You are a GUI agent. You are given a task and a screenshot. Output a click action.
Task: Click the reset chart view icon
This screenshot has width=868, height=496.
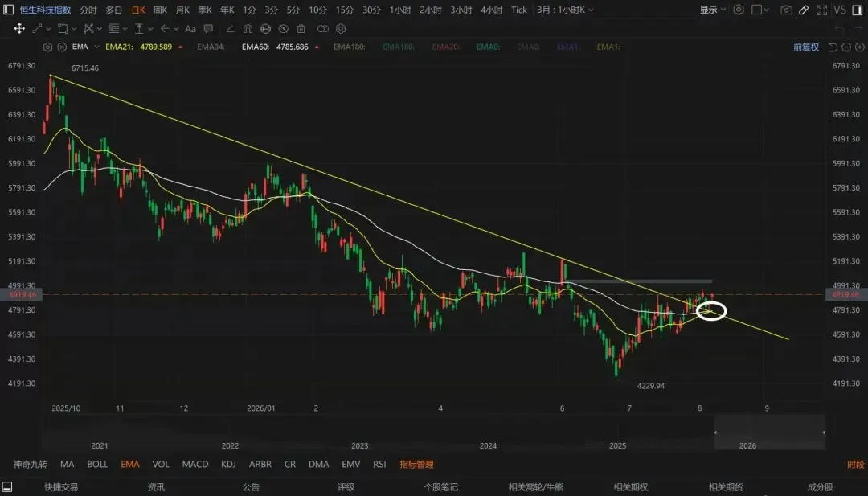(x=833, y=47)
